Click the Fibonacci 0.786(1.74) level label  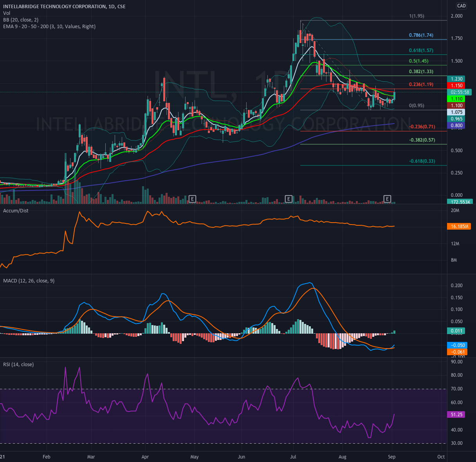coord(421,35)
